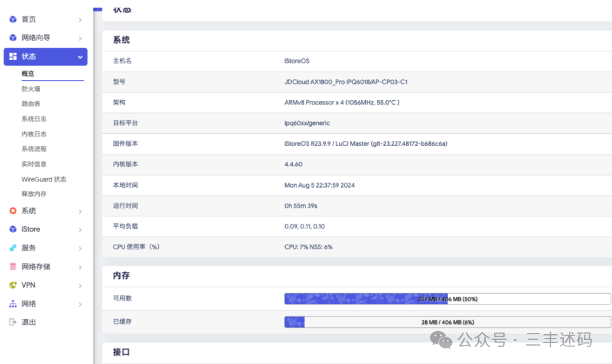Open the 系统日志 submenu item
612x364 pixels.
tap(34, 119)
